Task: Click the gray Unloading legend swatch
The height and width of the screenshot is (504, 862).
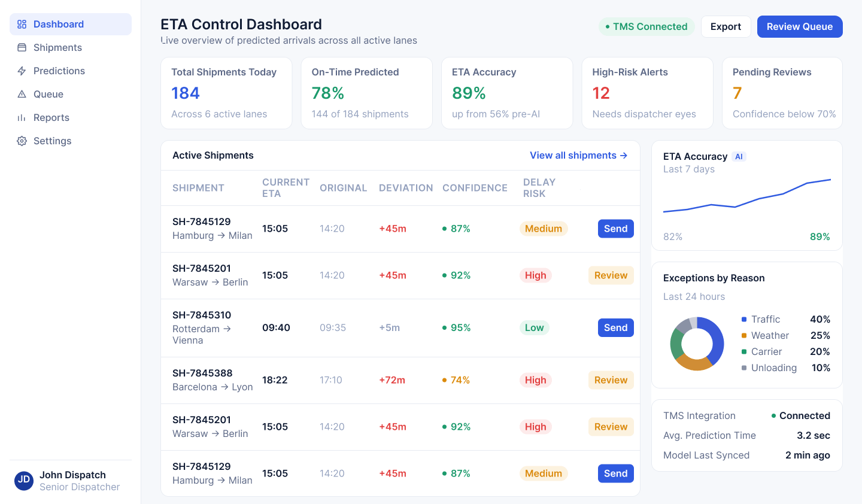Action: click(x=744, y=368)
